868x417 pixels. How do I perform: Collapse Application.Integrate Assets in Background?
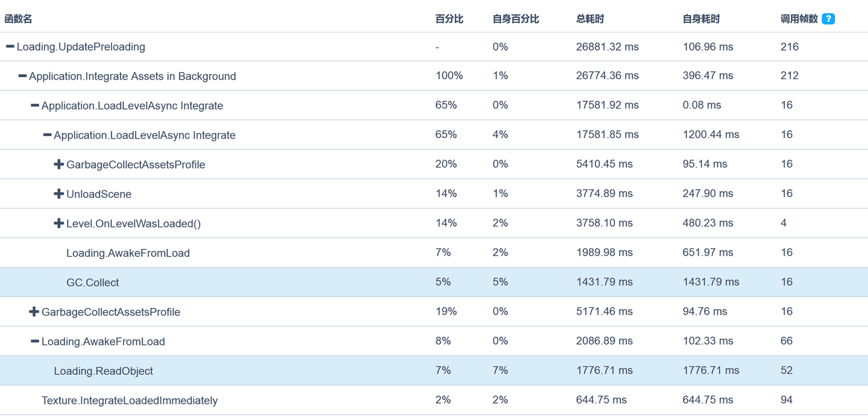[22, 76]
